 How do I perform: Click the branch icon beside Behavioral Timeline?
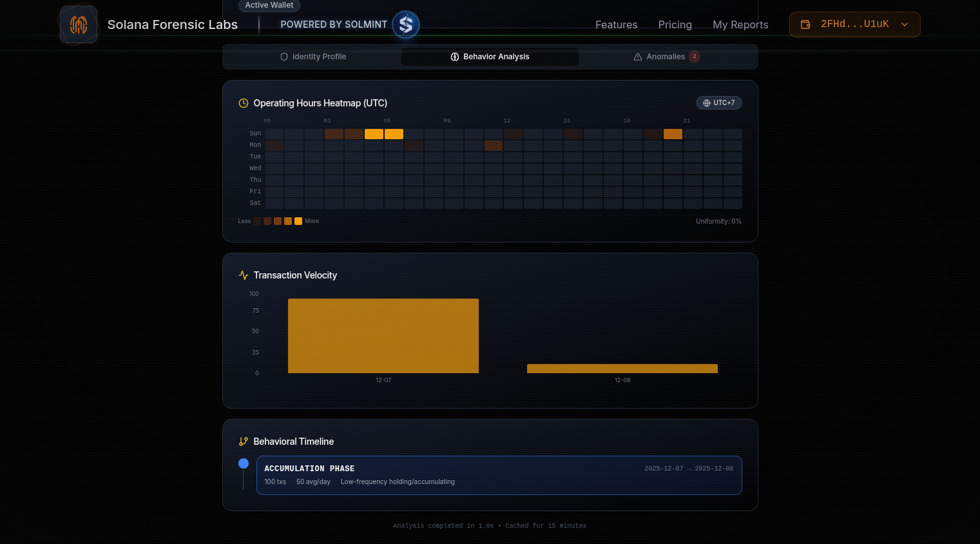[x=243, y=442]
